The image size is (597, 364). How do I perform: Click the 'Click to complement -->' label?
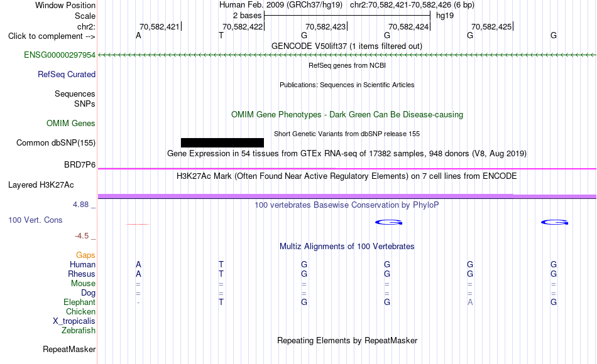[52, 36]
